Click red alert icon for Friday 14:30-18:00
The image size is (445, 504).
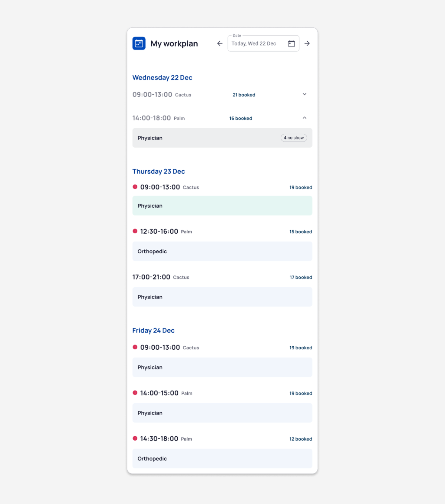click(x=135, y=438)
